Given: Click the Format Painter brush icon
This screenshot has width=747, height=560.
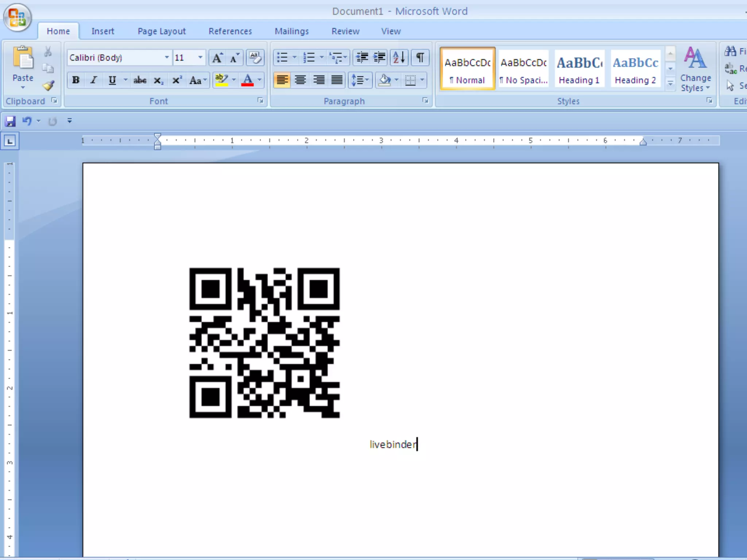Looking at the screenshot, I should coord(48,86).
